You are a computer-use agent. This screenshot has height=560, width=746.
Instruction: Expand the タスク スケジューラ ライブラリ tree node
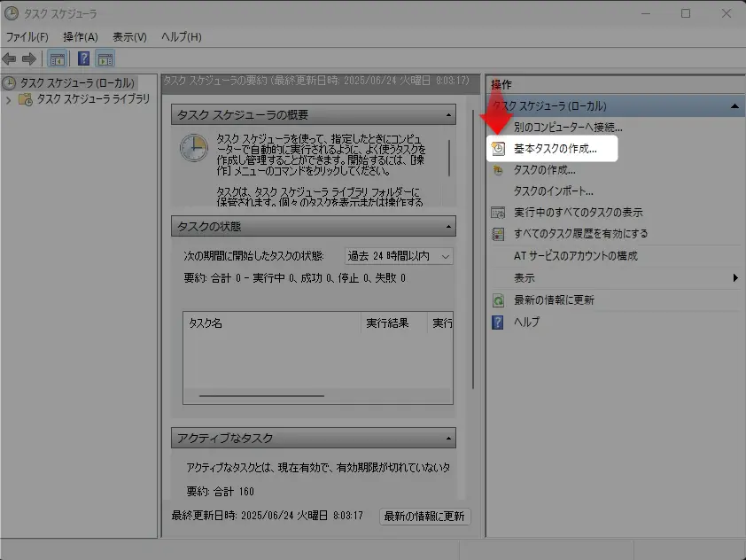tap(9, 99)
